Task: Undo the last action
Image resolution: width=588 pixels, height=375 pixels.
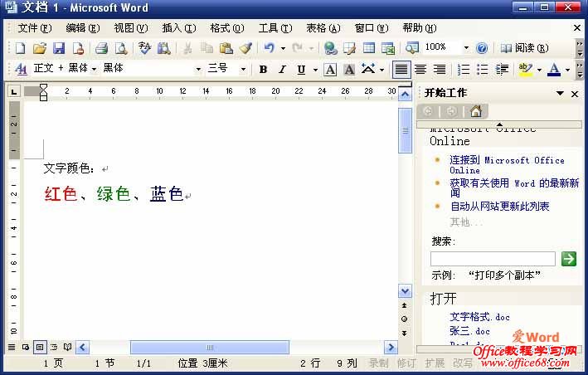Action: point(270,48)
